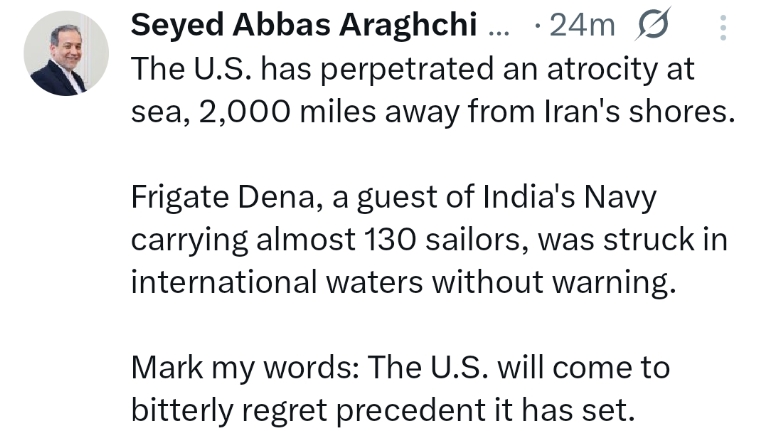Click Seyed Abbas Araghchi's profile avatar
Image resolution: width=782 pixels, height=431 pixels.
coord(66,60)
